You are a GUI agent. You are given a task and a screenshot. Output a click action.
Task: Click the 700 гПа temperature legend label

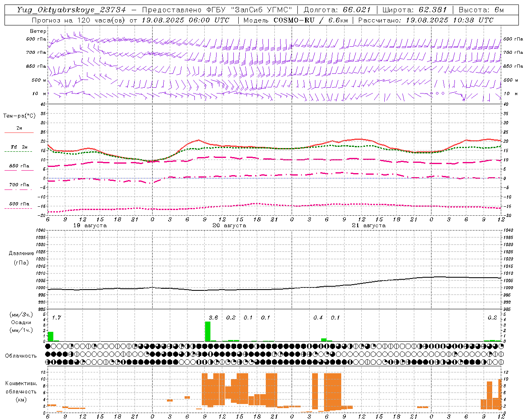(x=19, y=185)
